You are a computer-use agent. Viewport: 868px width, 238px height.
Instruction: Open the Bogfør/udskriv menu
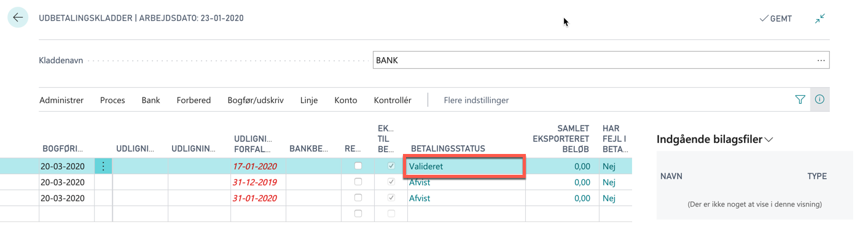coord(256,100)
